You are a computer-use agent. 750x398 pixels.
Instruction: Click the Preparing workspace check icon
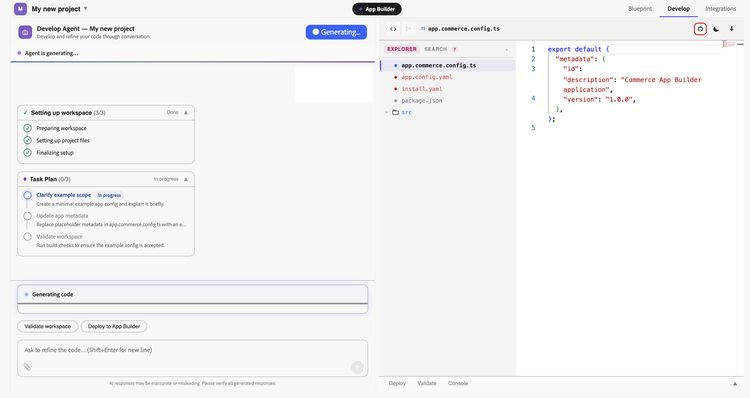click(28, 128)
